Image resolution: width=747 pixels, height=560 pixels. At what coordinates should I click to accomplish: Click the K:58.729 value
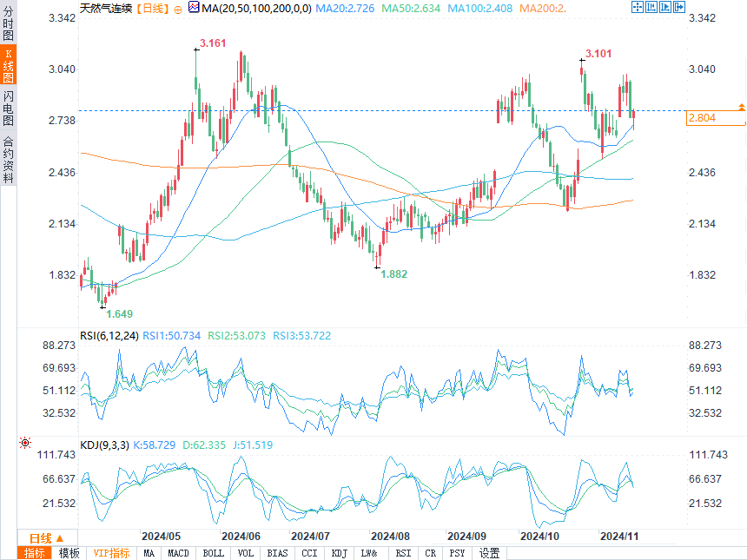pos(154,445)
